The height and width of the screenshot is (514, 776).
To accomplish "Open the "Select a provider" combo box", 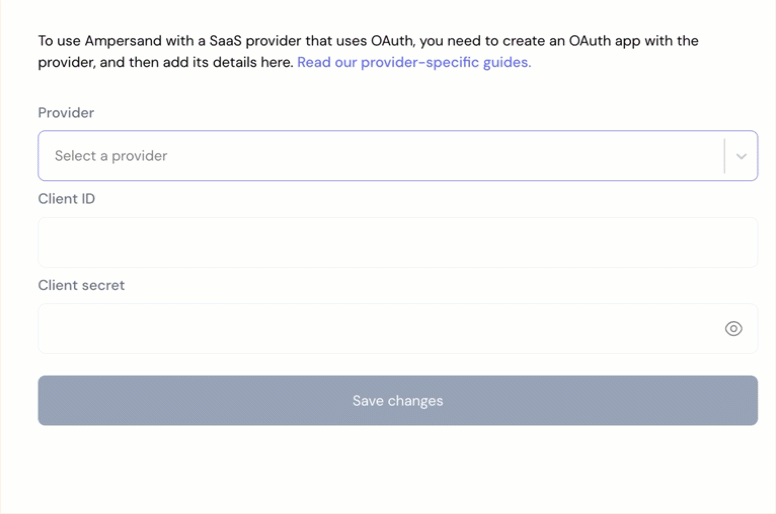I will coord(398,156).
